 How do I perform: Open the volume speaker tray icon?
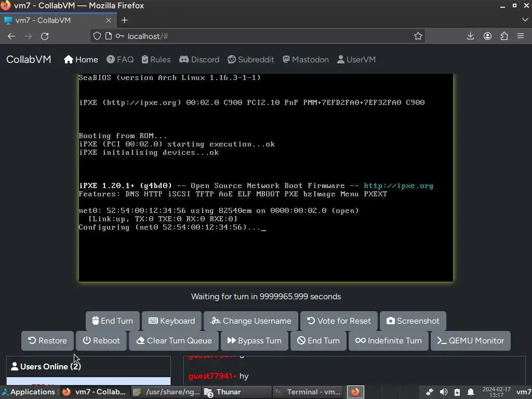point(444,392)
